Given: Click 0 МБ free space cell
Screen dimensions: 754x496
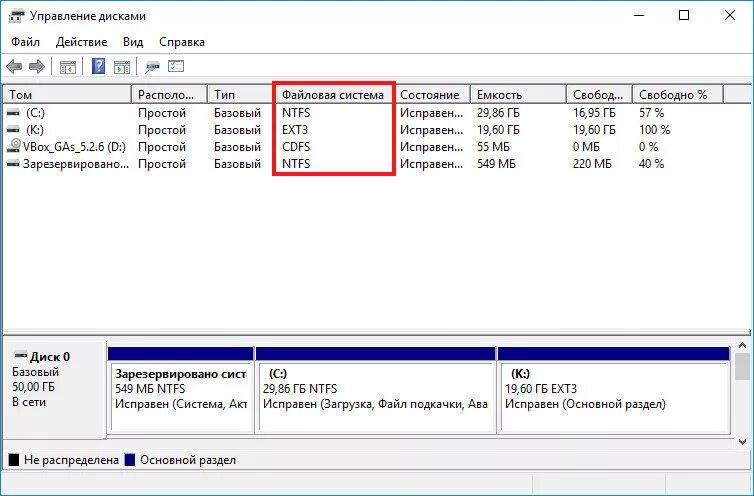Looking at the screenshot, I should [586, 147].
